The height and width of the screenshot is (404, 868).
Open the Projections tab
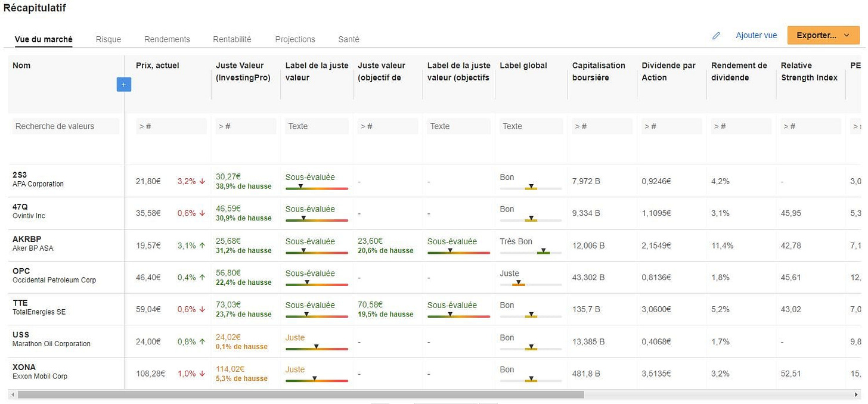(295, 39)
